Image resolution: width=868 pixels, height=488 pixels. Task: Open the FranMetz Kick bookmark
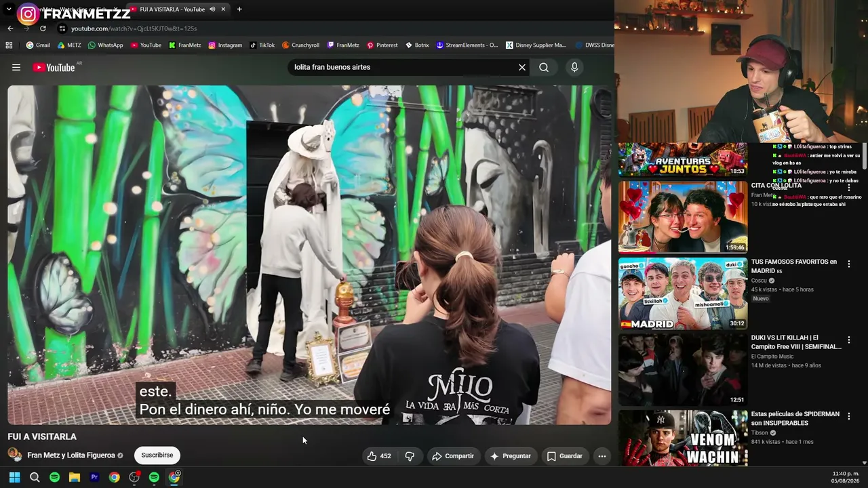184,45
